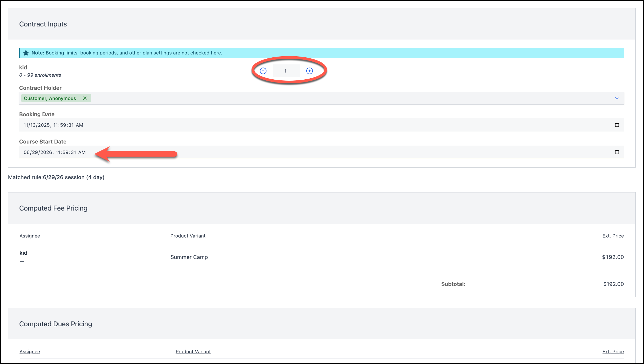Click the plus icon to increase kid enrollments
644x364 pixels.
309,71
